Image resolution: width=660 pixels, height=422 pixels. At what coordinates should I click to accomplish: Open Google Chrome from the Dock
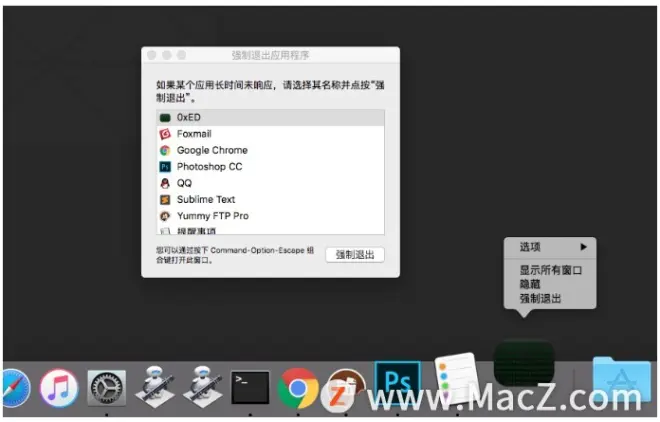(298, 388)
